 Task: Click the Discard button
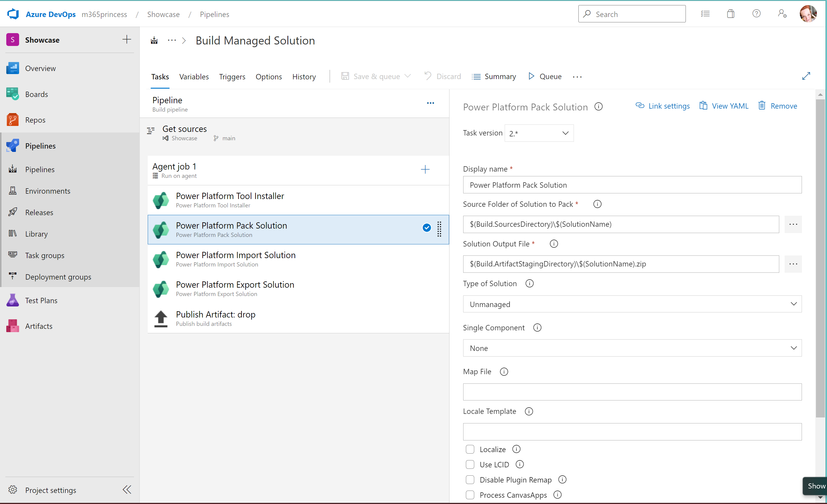click(x=443, y=76)
